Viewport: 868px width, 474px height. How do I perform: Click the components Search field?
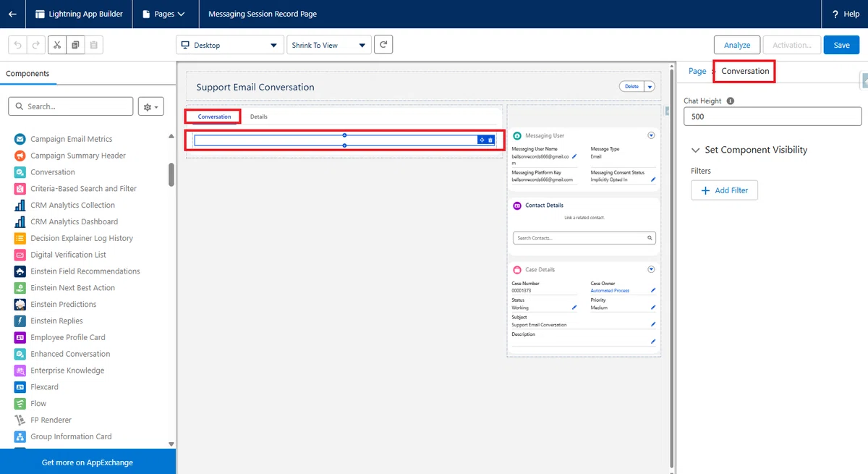click(71, 106)
